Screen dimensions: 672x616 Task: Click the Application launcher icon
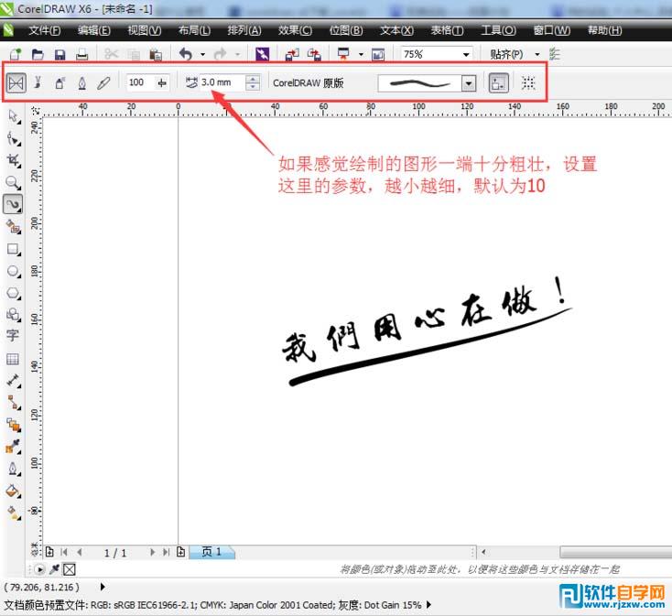pyautogui.click(x=343, y=54)
